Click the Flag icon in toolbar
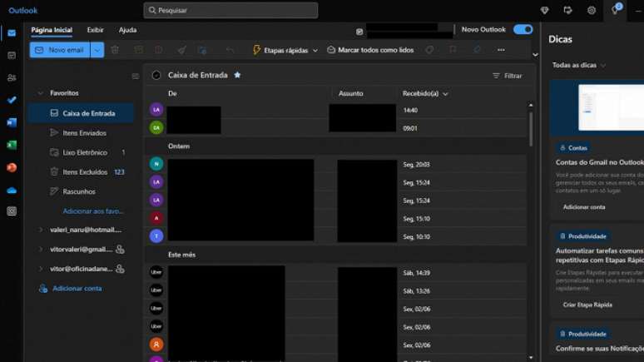Viewport: 644px width, 362px height. pos(453,50)
